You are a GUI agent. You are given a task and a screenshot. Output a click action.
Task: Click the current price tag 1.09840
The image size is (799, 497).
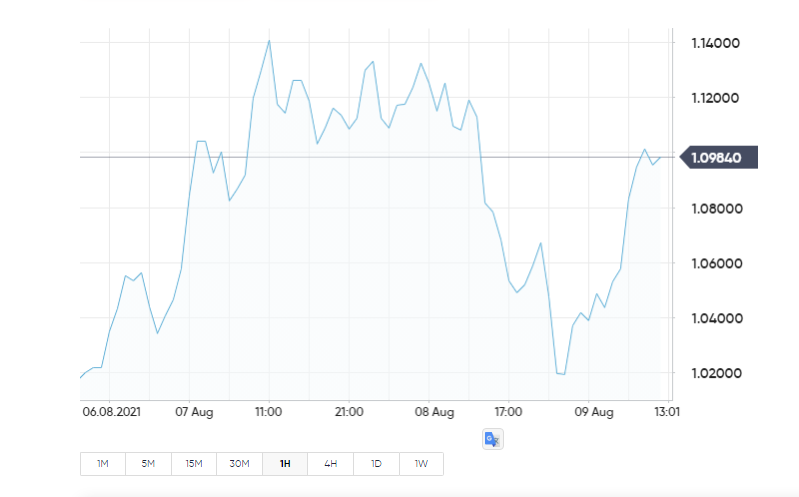coord(719,157)
